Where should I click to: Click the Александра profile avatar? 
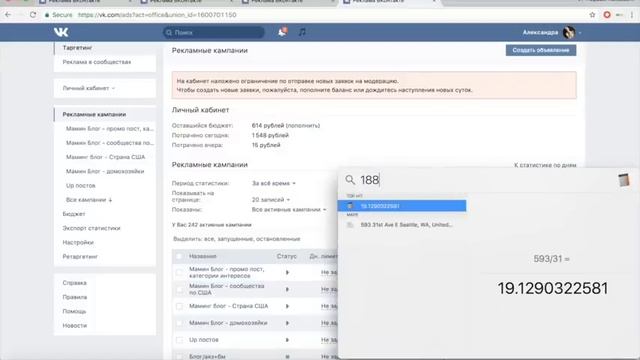pyautogui.click(x=569, y=32)
